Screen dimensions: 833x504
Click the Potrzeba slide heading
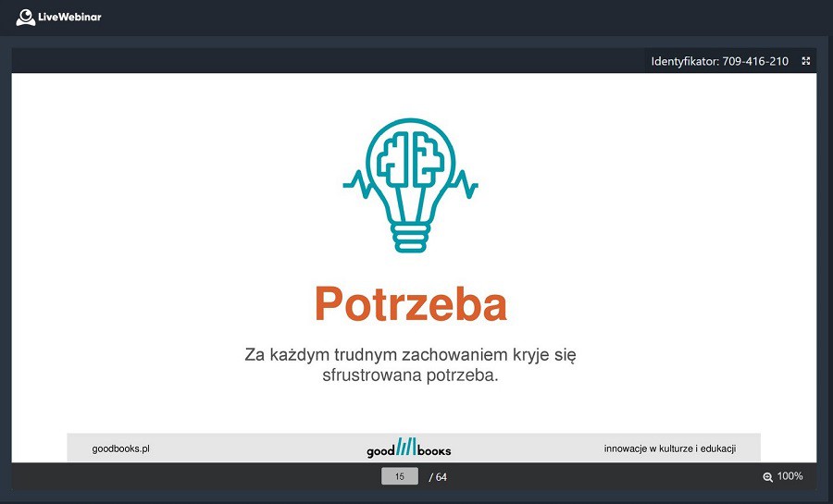[x=411, y=304]
